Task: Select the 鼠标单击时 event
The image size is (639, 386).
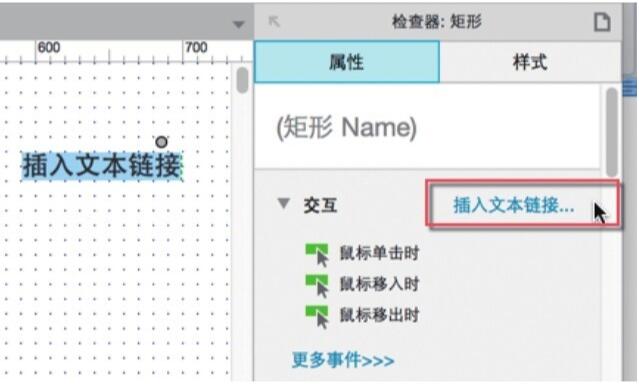Action: point(379,253)
